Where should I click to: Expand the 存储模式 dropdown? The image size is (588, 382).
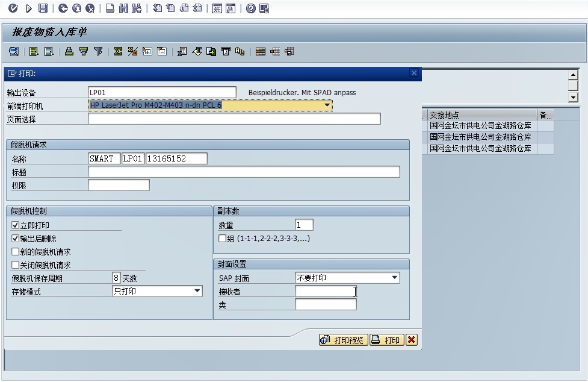[x=197, y=292]
